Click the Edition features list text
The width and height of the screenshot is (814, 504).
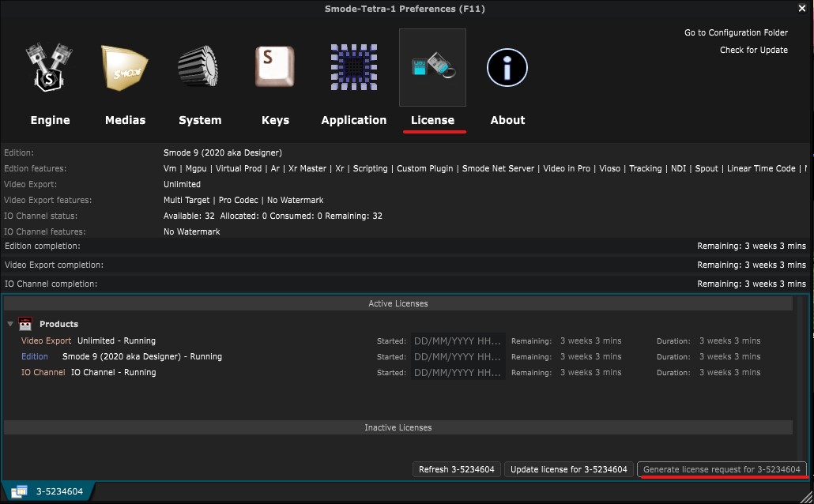coord(485,169)
